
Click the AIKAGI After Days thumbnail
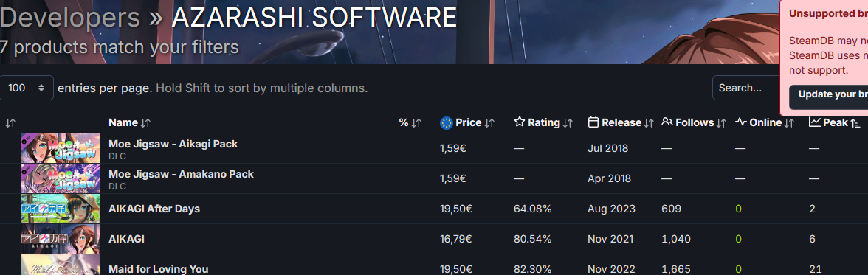(x=61, y=209)
